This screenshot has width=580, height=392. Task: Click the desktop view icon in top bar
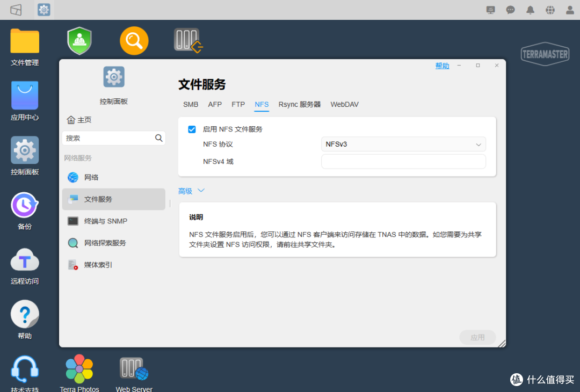click(x=16, y=10)
